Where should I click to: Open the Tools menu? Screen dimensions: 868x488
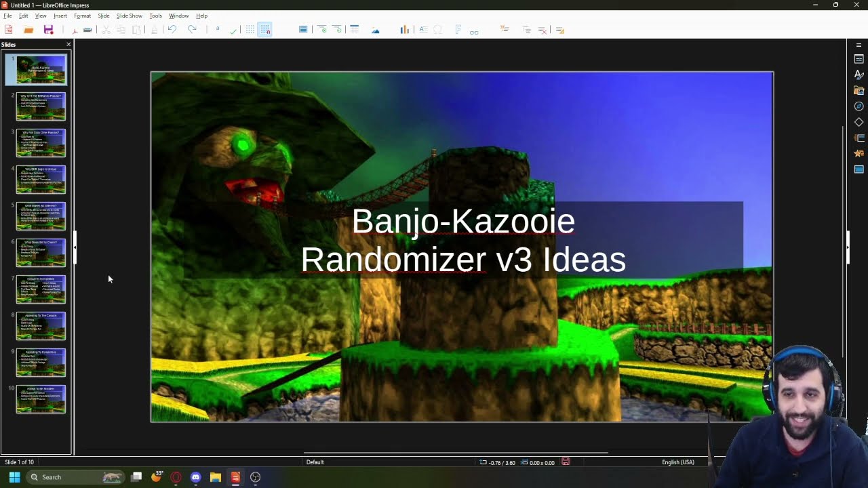pos(155,16)
